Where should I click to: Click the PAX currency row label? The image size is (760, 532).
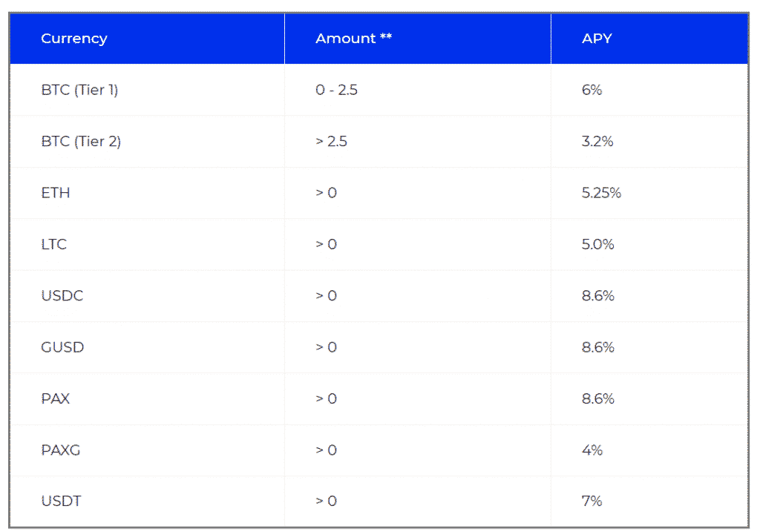(56, 398)
